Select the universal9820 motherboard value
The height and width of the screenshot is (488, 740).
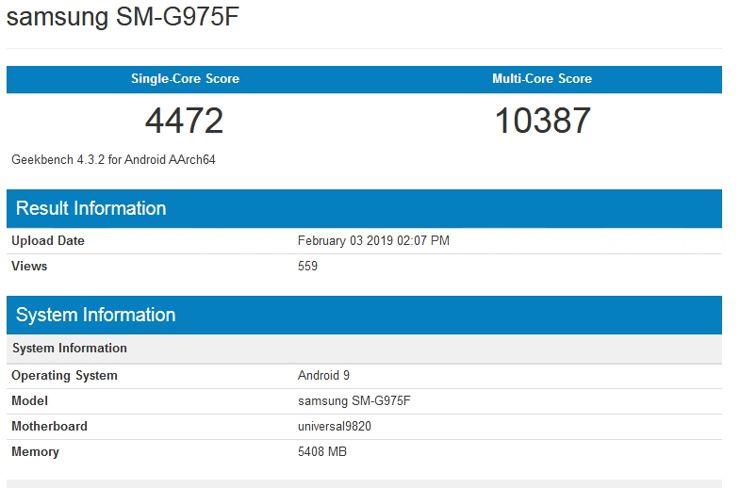[x=335, y=426]
